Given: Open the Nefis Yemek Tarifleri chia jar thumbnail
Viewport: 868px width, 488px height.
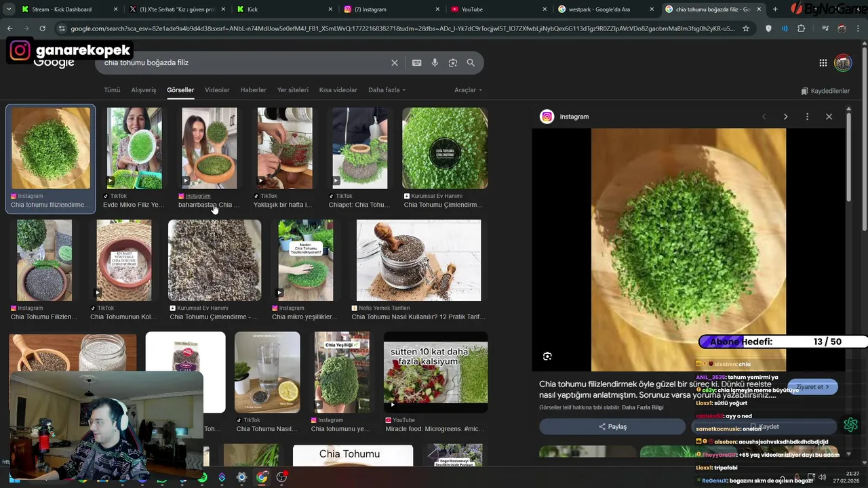Looking at the screenshot, I should [x=419, y=260].
